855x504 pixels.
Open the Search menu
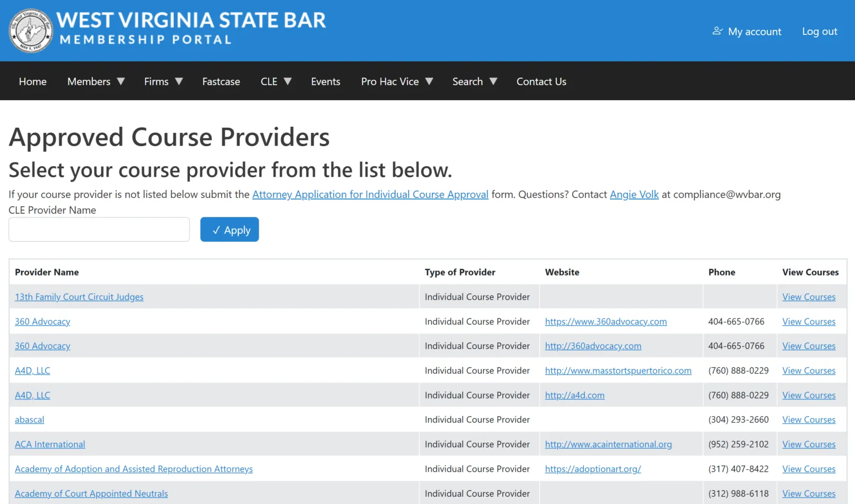(x=468, y=81)
